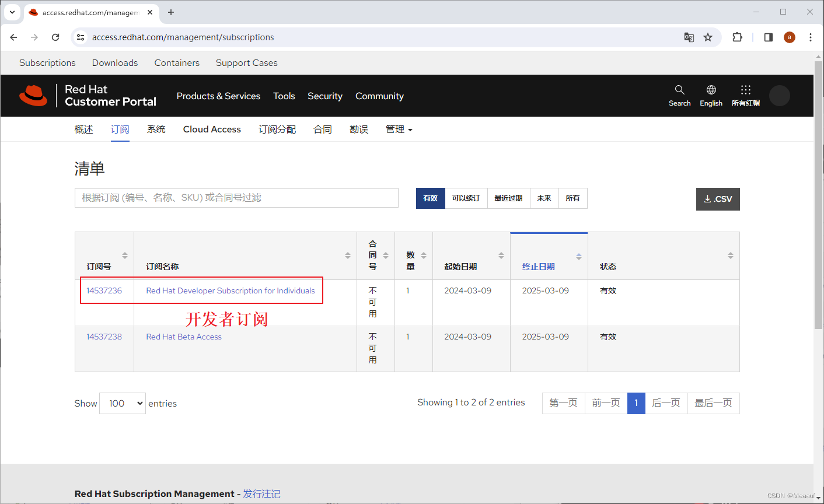Download the .CSV export
Viewport: 824px width, 504px height.
pyautogui.click(x=718, y=199)
